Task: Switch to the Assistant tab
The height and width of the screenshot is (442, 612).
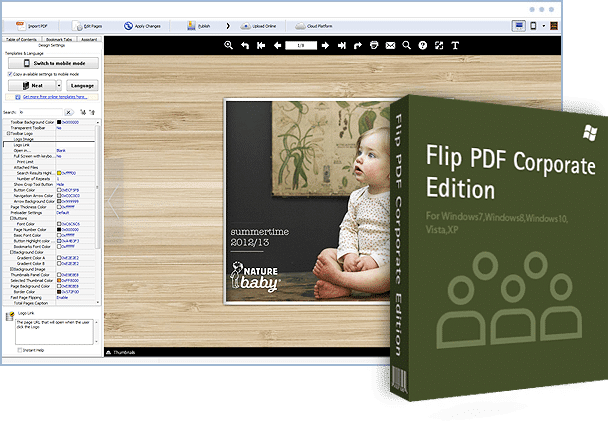Action: tap(89, 39)
